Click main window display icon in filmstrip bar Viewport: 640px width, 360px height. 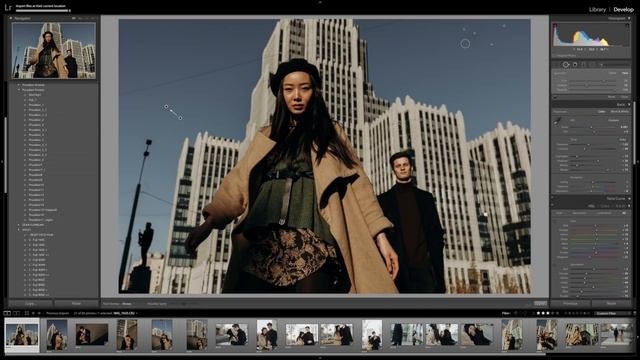[x=7, y=313]
